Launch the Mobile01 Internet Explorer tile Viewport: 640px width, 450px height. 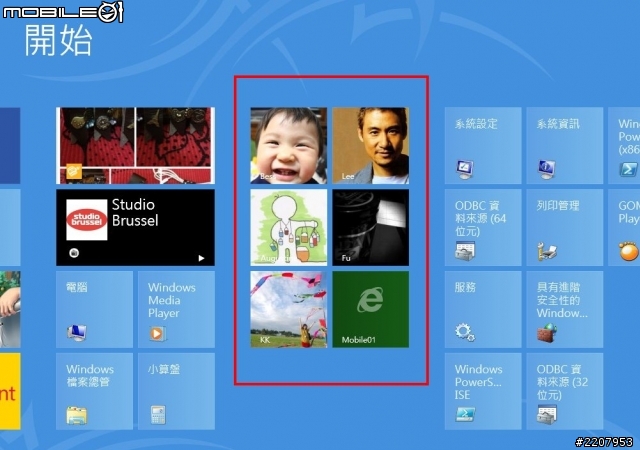(371, 309)
